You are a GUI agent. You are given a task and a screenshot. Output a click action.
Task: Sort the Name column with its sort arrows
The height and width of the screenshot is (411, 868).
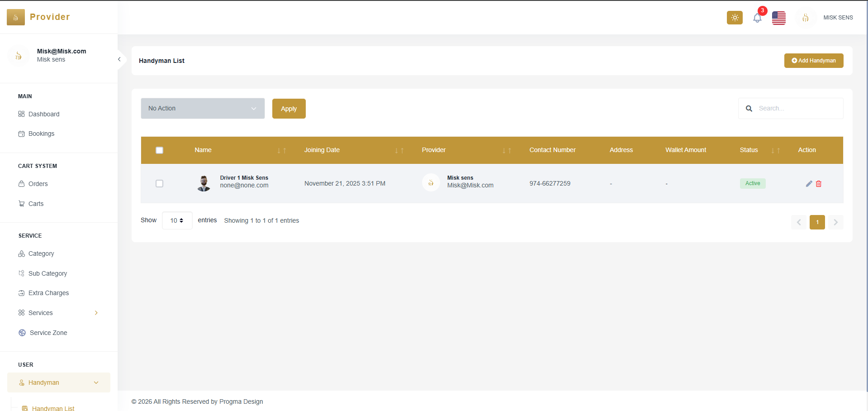pos(281,150)
